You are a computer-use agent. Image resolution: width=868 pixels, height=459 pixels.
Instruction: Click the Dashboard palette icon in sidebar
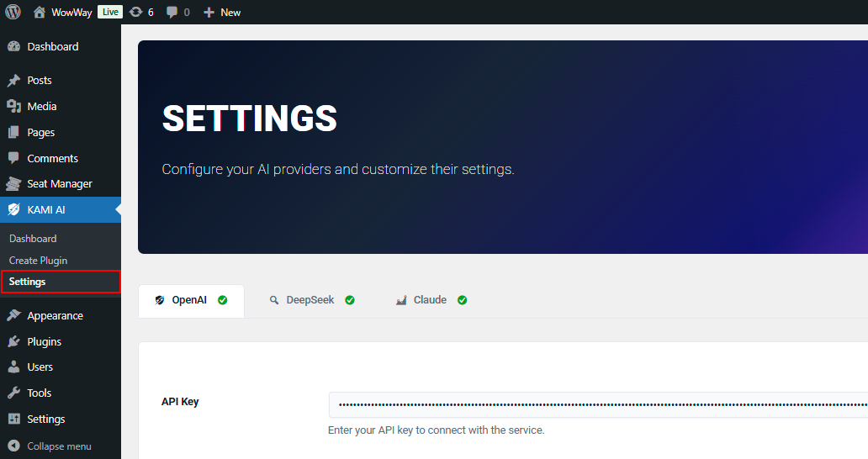pyautogui.click(x=13, y=46)
